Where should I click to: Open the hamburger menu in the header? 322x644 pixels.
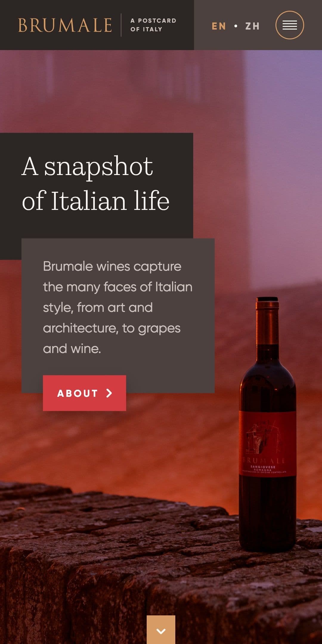tap(290, 25)
